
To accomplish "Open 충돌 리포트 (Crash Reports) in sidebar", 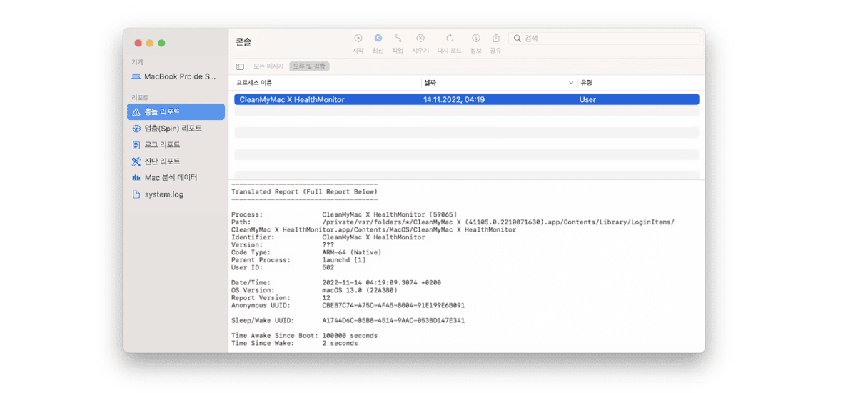I will 176,112.
